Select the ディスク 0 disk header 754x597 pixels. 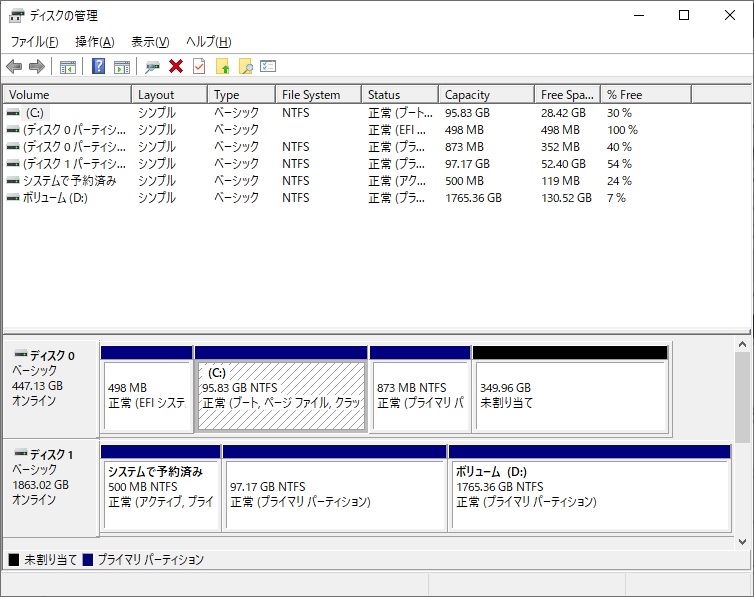coord(51,388)
